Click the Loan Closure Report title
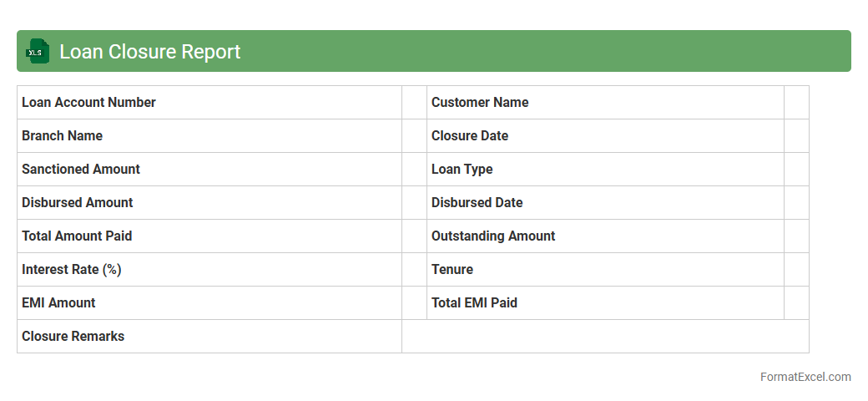This screenshot has width=868, height=401. coord(149,52)
